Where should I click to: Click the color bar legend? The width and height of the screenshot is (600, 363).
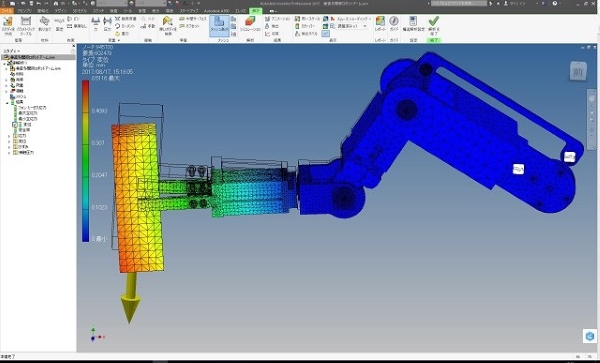[x=85, y=161]
